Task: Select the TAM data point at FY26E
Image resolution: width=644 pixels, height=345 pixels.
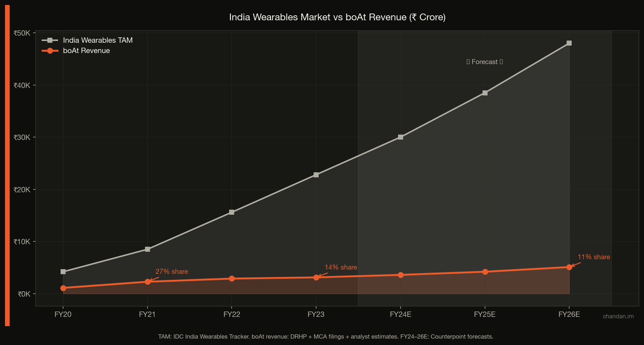Action: 569,43
